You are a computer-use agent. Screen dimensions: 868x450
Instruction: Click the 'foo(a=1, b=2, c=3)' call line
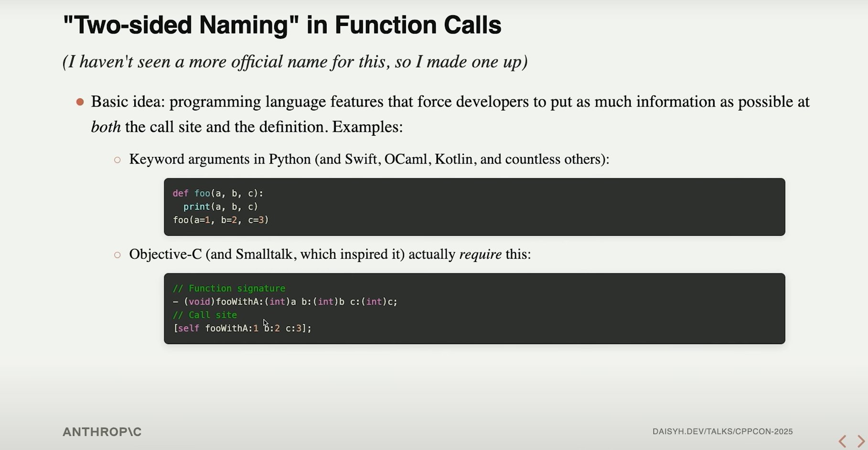click(x=221, y=220)
